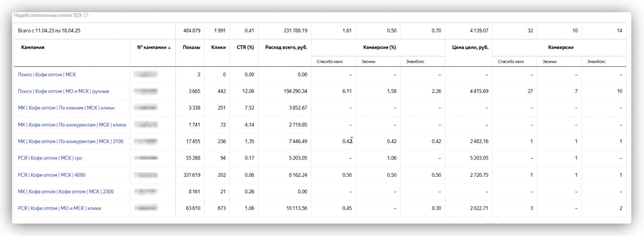The height and width of the screenshot is (236, 644).
Task: Click impressions value 55 288
Action: coord(193,158)
